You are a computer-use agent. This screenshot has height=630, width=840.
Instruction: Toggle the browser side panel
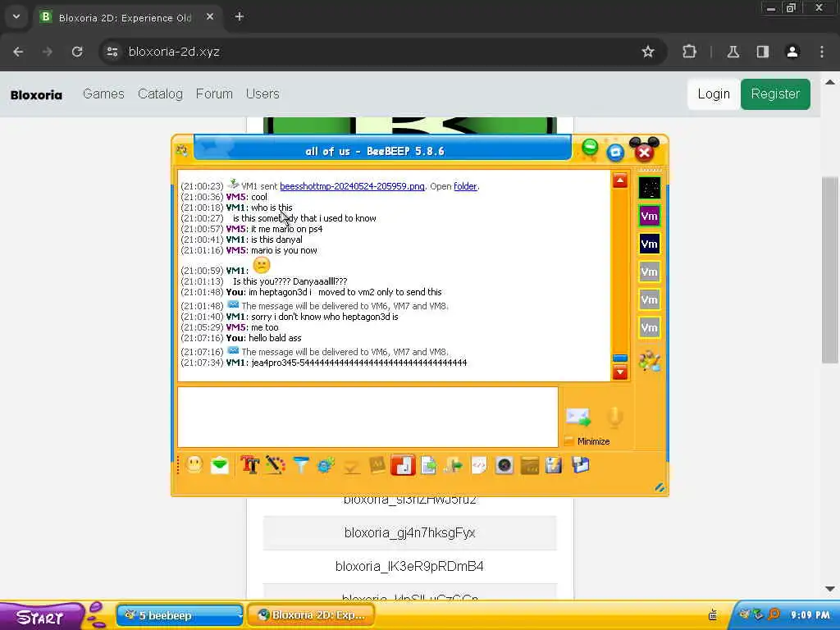point(763,52)
